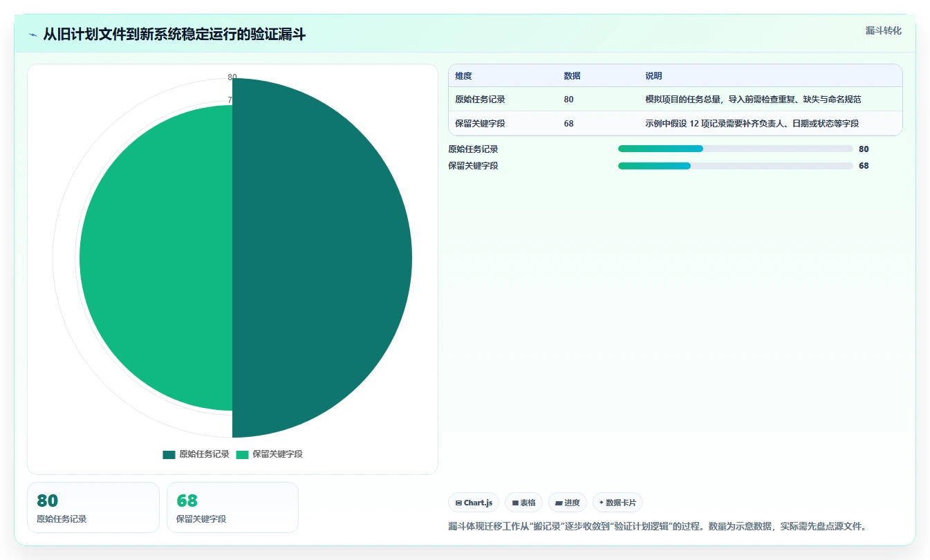Click the 原始任务记录 table cell
Image resolution: width=930 pixels, height=560 pixels.
click(480, 100)
